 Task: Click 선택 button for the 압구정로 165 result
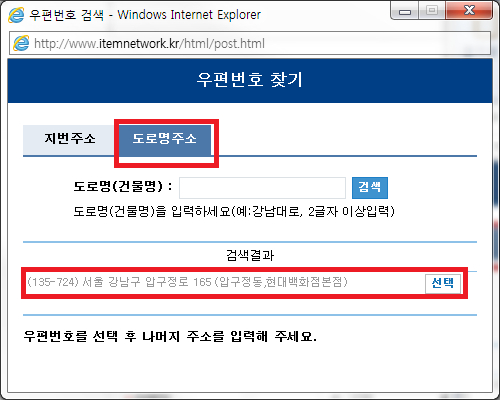(x=443, y=283)
